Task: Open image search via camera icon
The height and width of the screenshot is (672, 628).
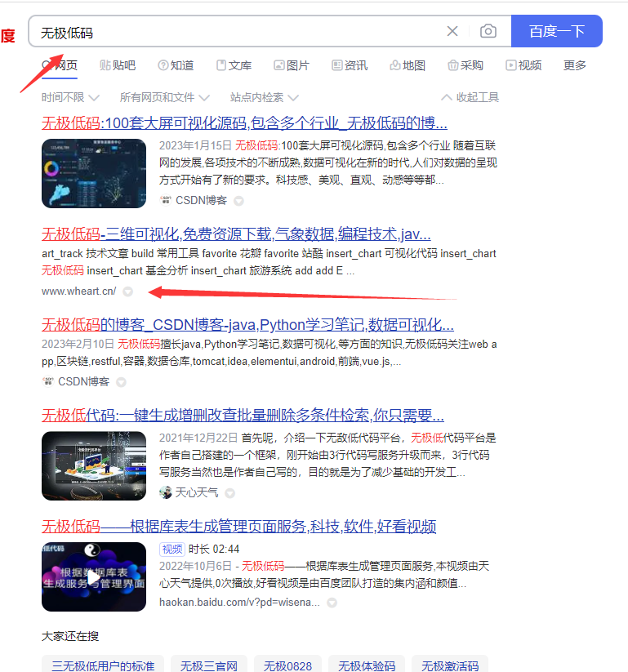Action: click(x=488, y=31)
